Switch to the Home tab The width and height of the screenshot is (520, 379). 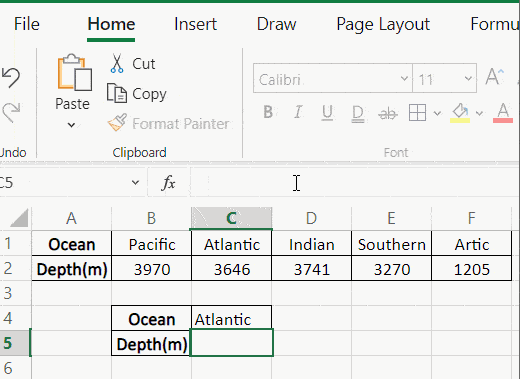(111, 24)
